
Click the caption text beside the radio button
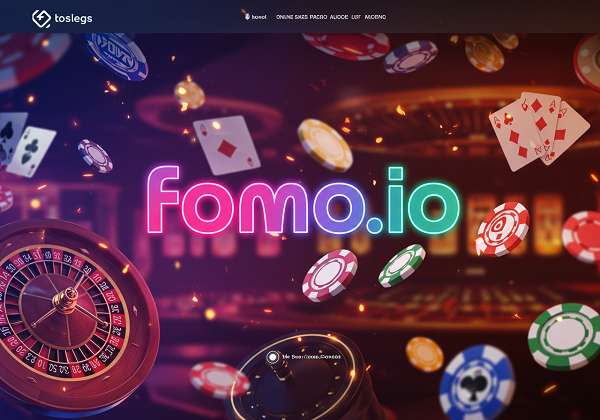pyautogui.click(x=311, y=357)
